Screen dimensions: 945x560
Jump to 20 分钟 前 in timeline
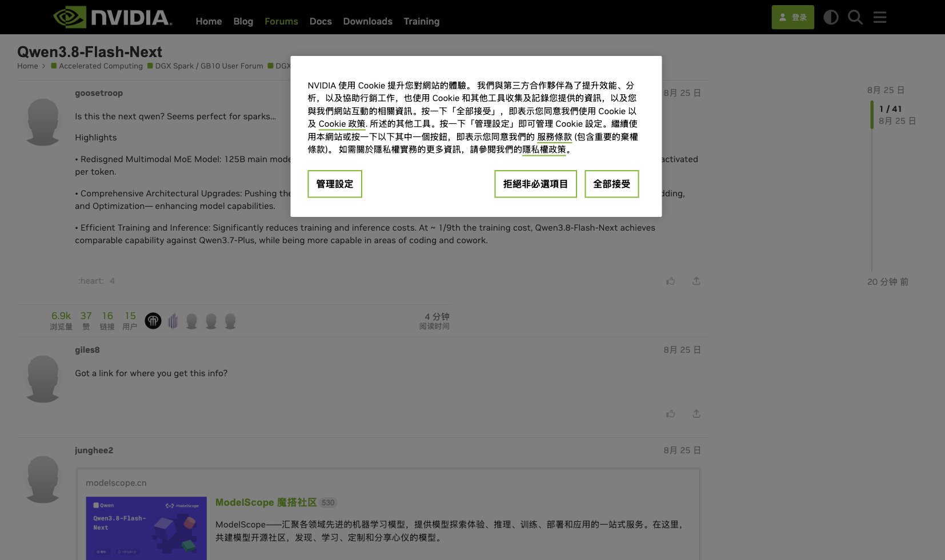tap(888, 282)
